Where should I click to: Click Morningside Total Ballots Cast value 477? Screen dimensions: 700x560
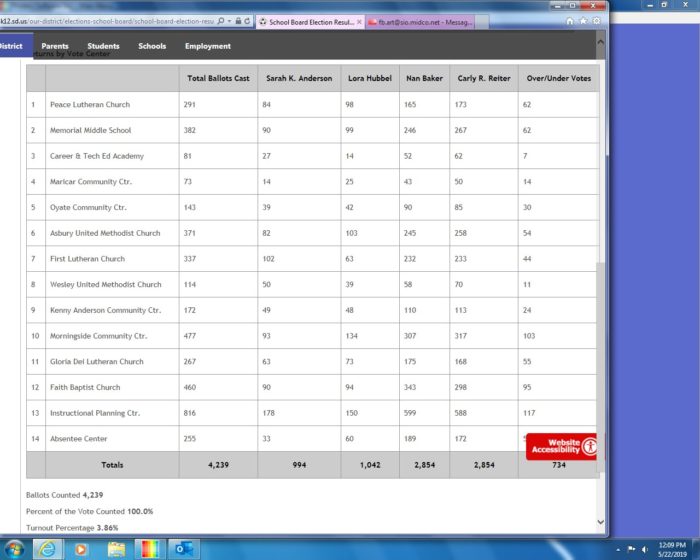pyautogui.click(x=189, y=336)
